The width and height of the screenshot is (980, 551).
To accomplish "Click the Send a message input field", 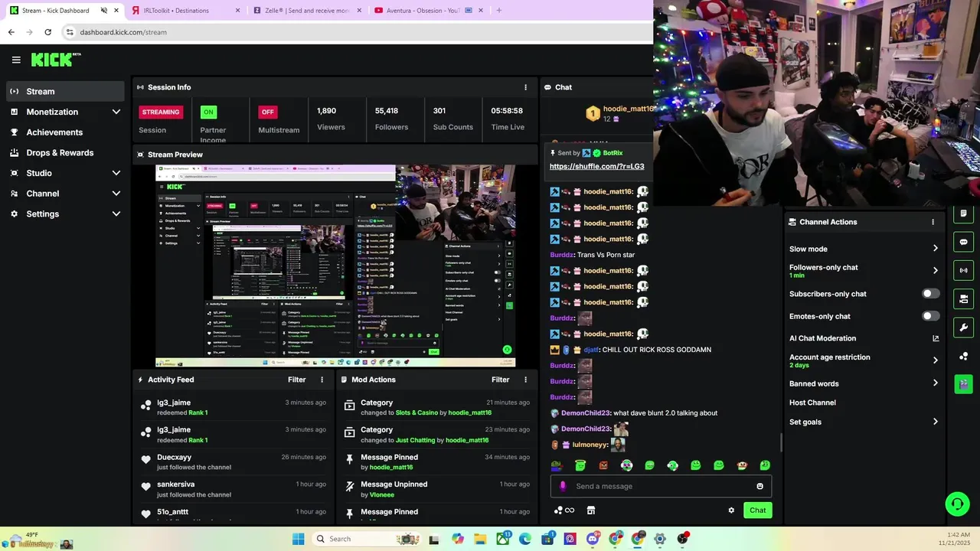I will click(x=661, y=486).
